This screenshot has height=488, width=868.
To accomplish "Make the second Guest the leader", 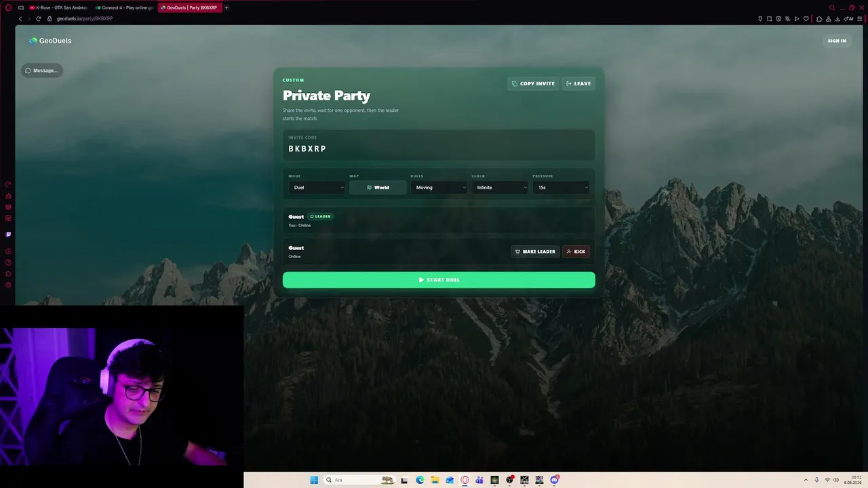I will point(535,251).
